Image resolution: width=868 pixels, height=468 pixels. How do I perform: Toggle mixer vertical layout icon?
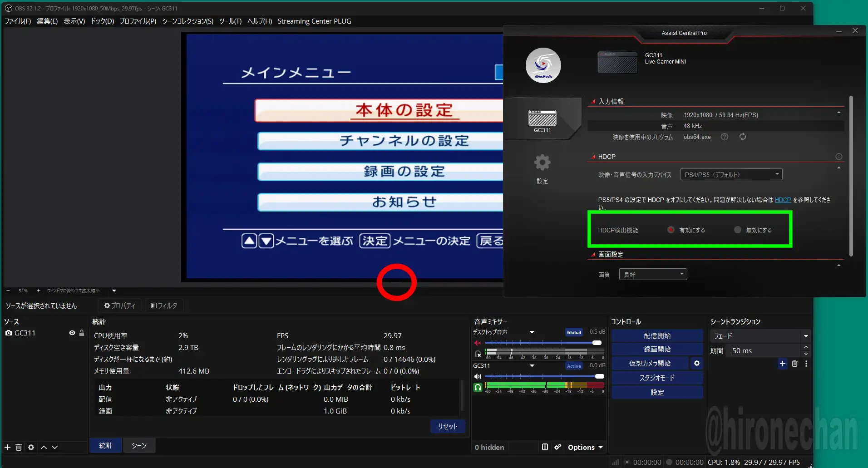545,447
